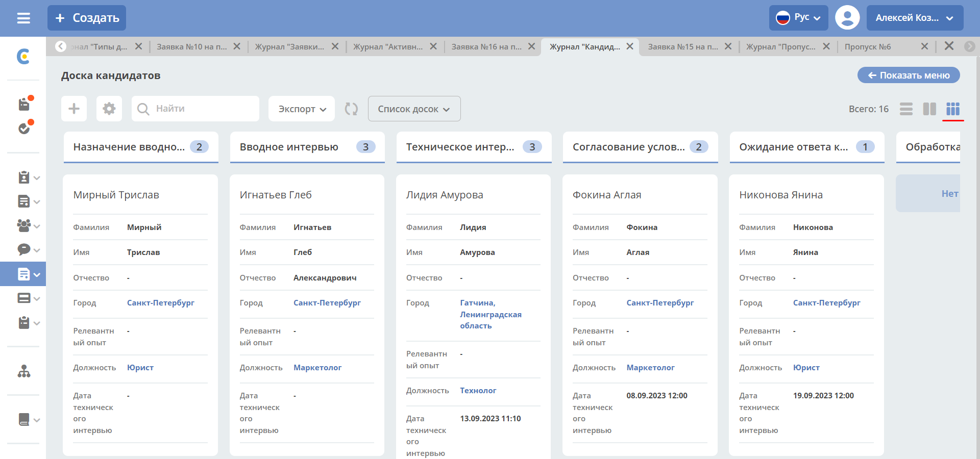Click Маркетолог link in Игнатьев Глеб card
980x459 pixels.
coord(317,367)
